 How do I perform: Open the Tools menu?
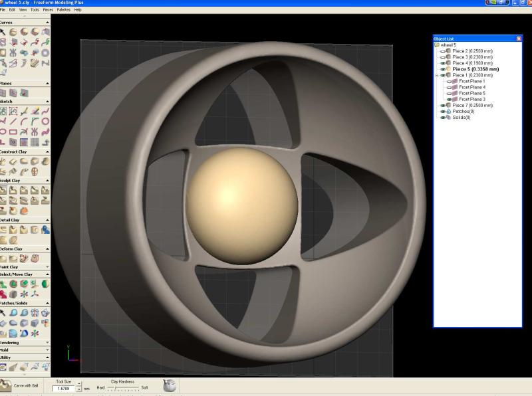coord(35,10)
